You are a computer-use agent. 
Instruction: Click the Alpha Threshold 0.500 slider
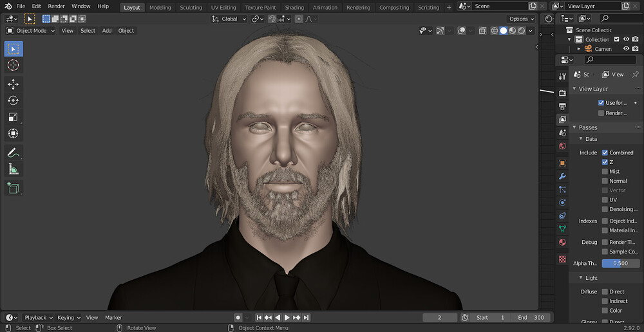pos(621,263)
